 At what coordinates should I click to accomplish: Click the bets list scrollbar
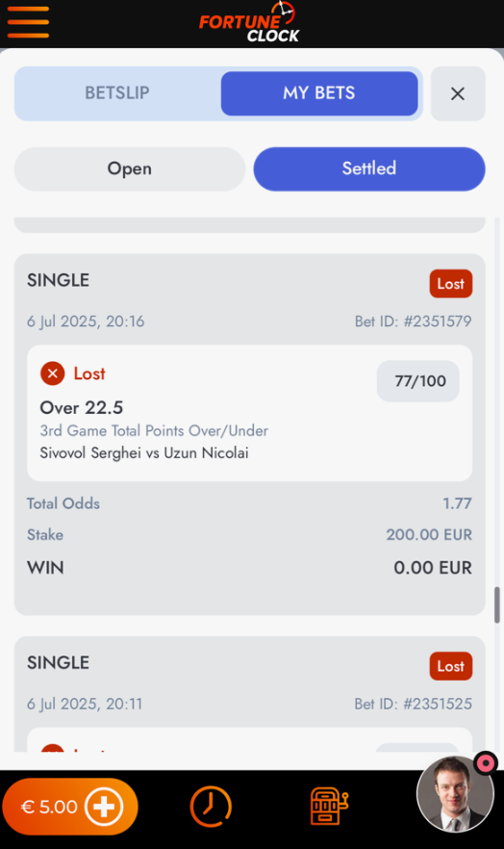(496, 605)
